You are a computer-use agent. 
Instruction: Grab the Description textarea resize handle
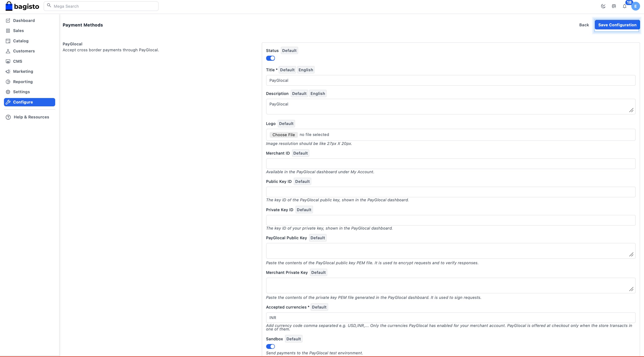point(631,110)
